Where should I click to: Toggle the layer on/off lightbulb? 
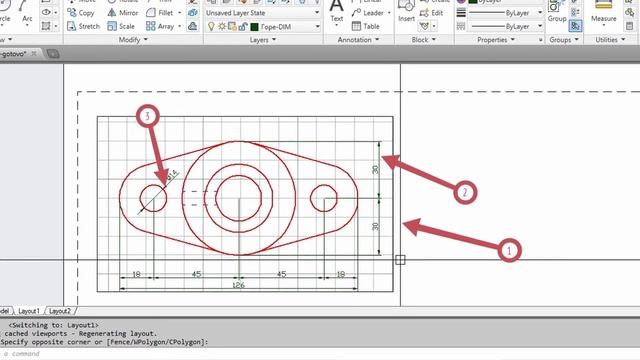211,27
